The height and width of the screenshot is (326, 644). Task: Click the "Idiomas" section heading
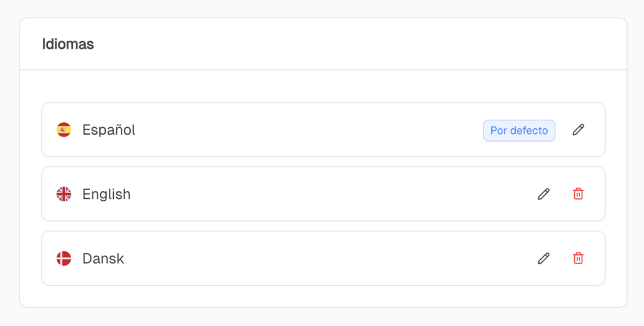[68, 44]
